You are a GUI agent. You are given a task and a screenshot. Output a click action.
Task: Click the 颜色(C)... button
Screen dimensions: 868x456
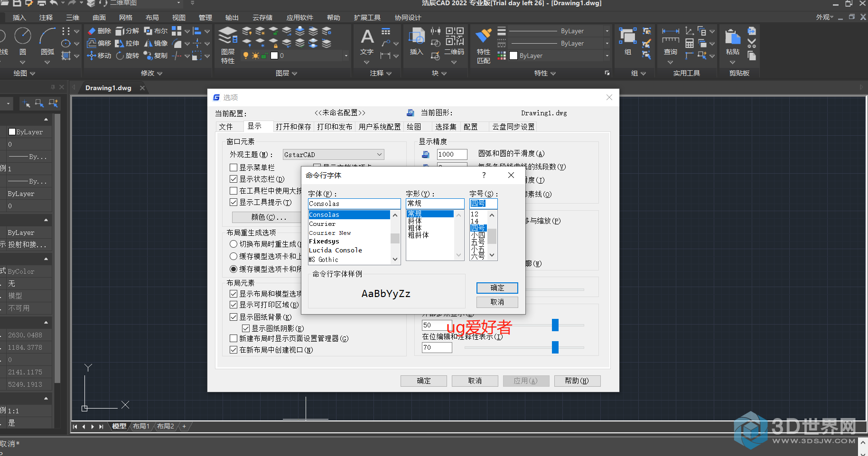click(269, 217)
